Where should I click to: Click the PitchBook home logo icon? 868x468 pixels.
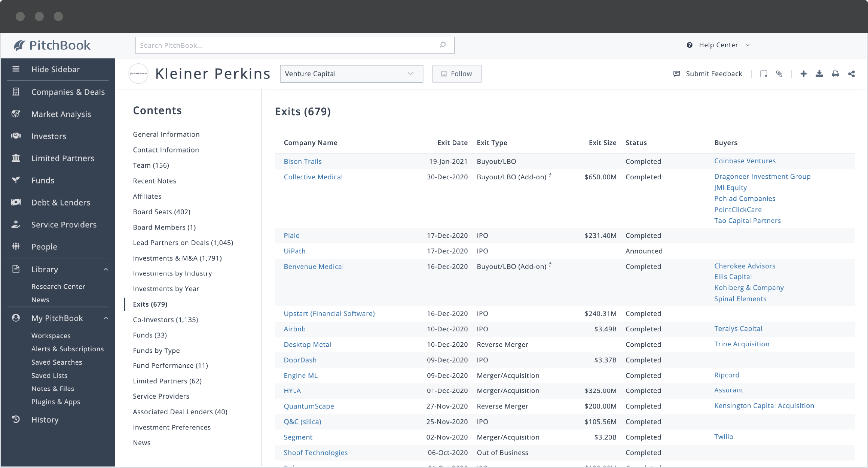[19, 45]
